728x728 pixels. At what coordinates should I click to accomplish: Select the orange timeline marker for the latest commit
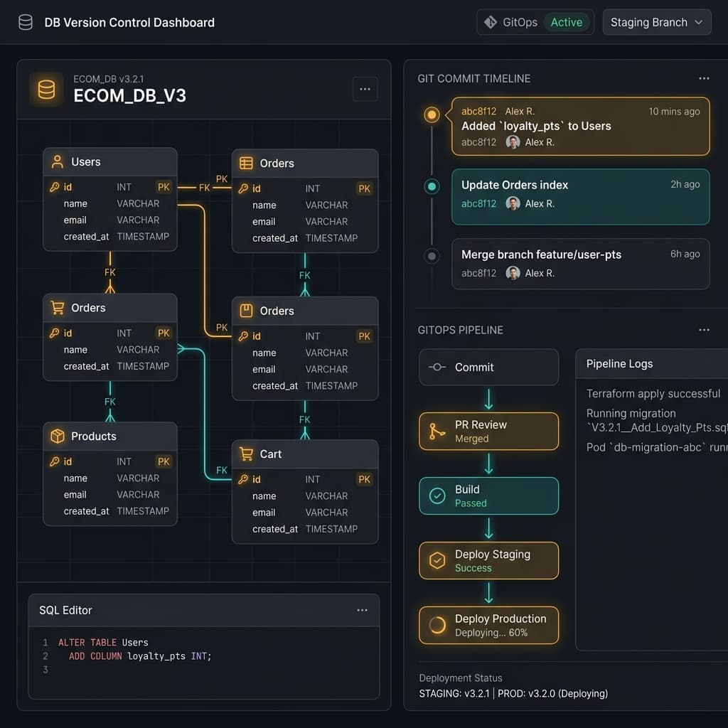(x=432, y=114)
